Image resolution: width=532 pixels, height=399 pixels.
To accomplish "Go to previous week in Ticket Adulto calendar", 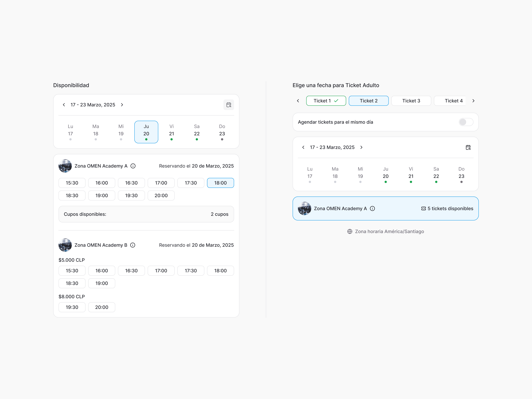I will pos(303,147).
